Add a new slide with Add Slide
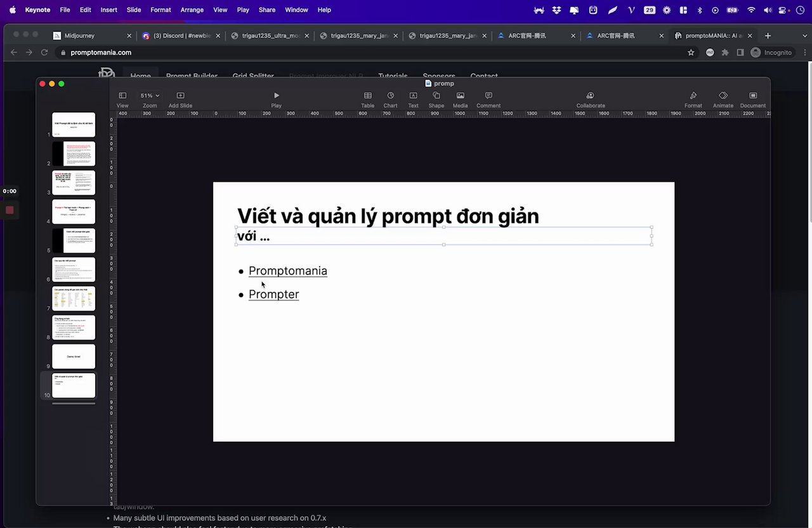812x528 pixels. pos(180,100)
